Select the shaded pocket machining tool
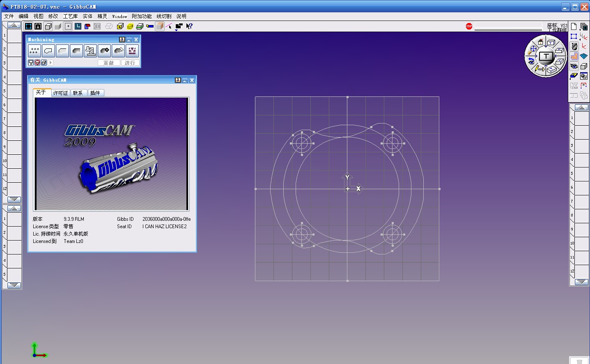 tap(76, 51)
